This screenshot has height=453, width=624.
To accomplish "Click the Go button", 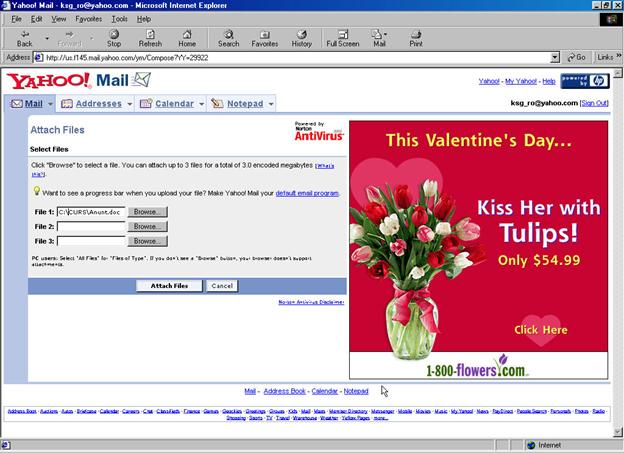I will pos(576,58).
